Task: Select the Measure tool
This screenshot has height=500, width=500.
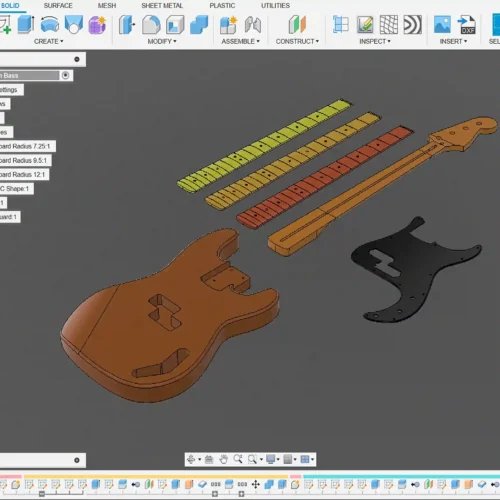Action: [x=341, y=24]
